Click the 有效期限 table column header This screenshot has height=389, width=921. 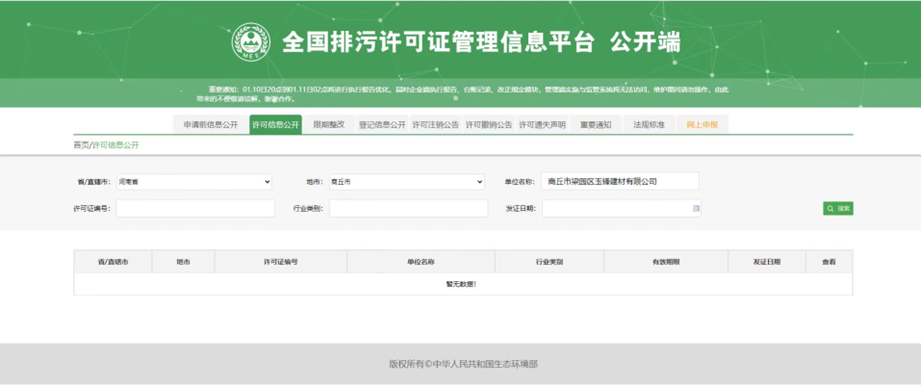pos(665,261)
